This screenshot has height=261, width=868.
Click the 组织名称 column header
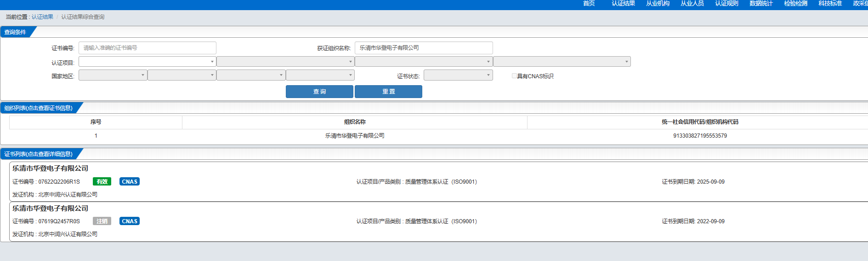pos(355,122)
